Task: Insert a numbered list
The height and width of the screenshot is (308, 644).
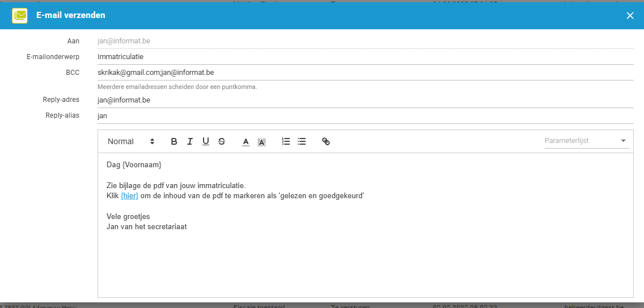Action: [x=286, y=141]
